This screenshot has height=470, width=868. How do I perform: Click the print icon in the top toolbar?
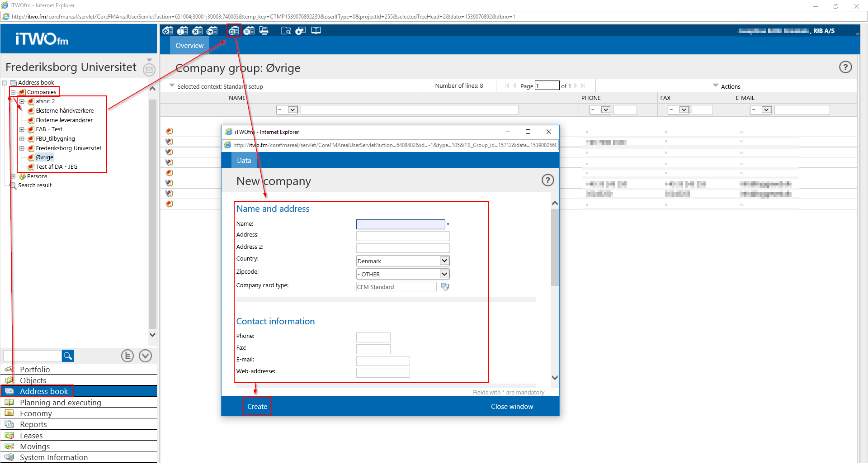[264, 31]
